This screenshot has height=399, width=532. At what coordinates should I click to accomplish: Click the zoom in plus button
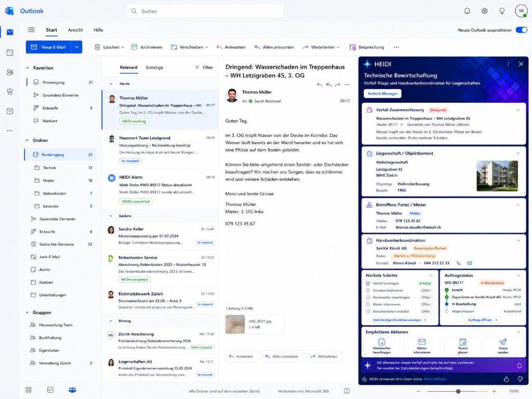click(x=494, y=391)
